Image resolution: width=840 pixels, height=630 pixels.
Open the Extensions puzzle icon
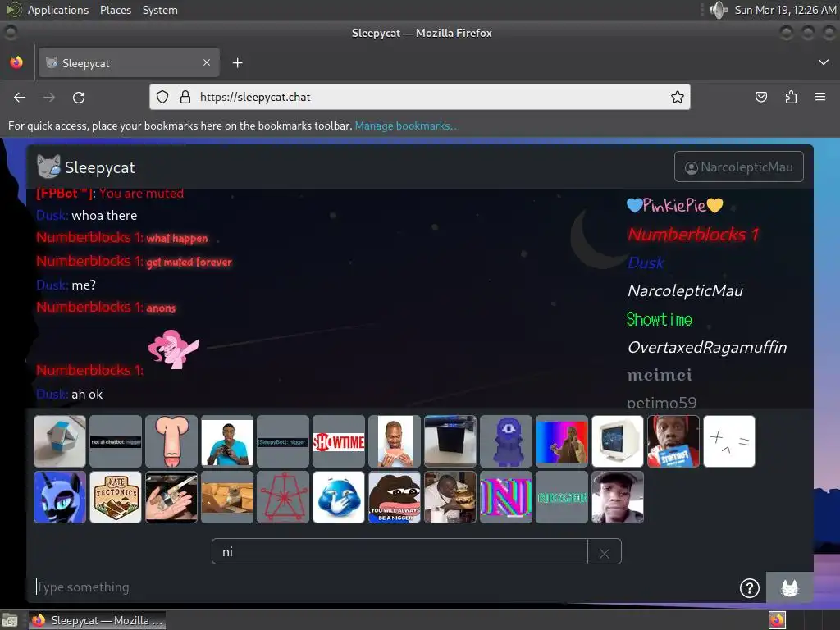click(x=791, y=97)
